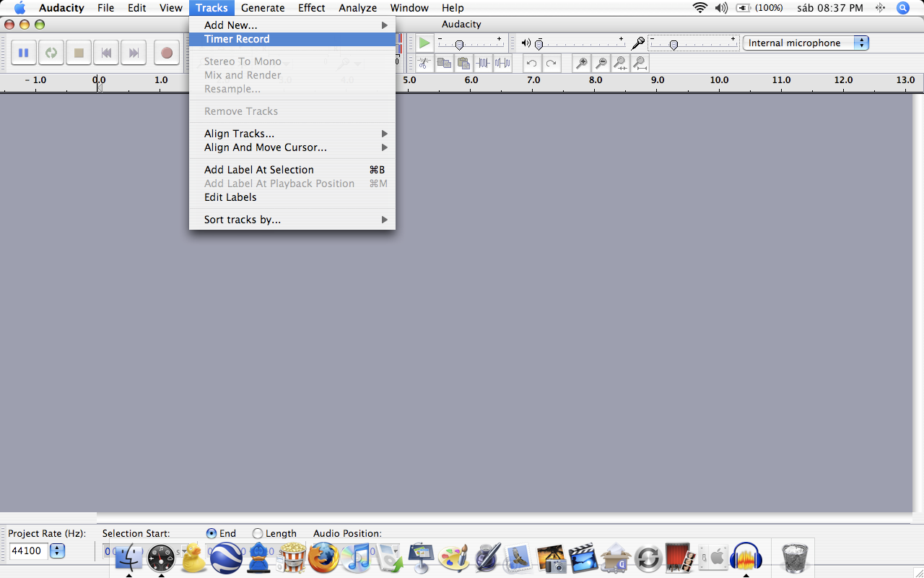Select the Trim Audio tool icon
The image size is (924, 578).
tap(483, 63)
